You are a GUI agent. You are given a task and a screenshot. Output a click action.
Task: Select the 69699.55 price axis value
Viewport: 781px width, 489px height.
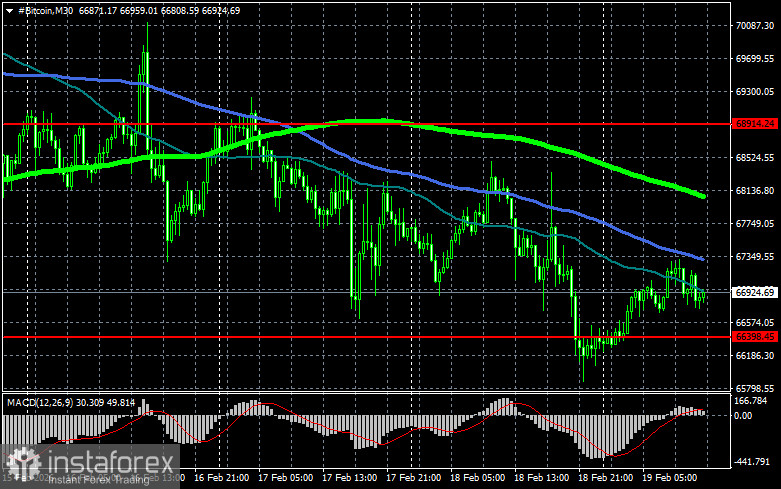point(755,59)
